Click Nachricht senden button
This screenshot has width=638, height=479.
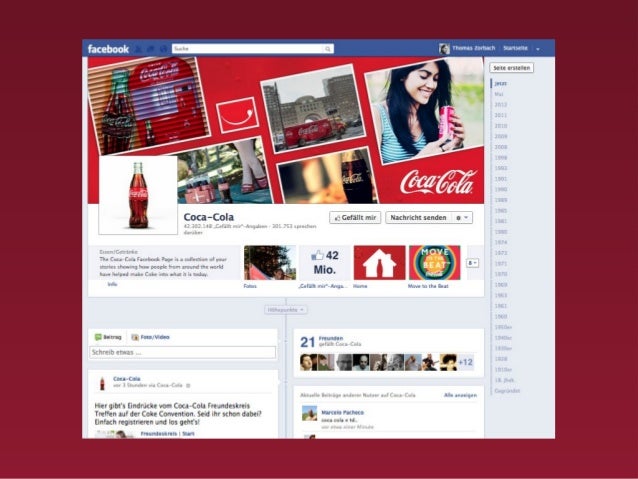pos(418,218)
